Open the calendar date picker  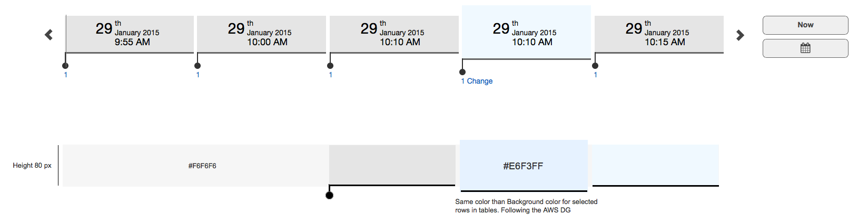pyautogui.click(x=805, y=48)
